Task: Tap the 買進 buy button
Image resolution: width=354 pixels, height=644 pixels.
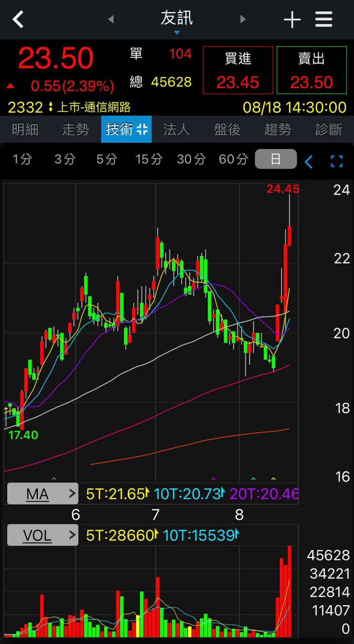Action: 238,70
